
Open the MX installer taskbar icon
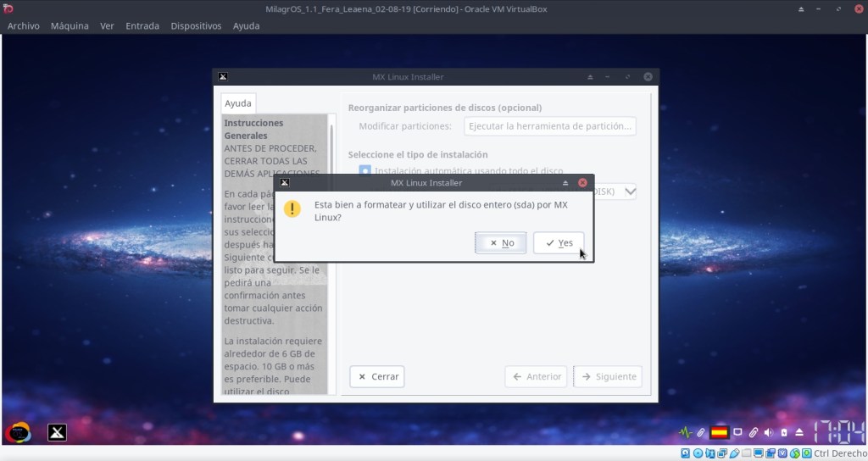[x=57, y=433]
